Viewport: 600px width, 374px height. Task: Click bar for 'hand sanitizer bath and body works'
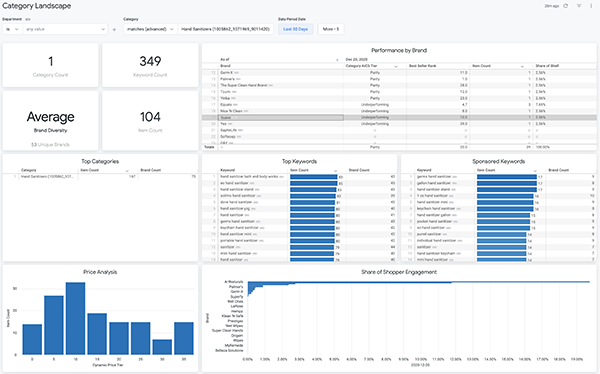coord(314,177)
